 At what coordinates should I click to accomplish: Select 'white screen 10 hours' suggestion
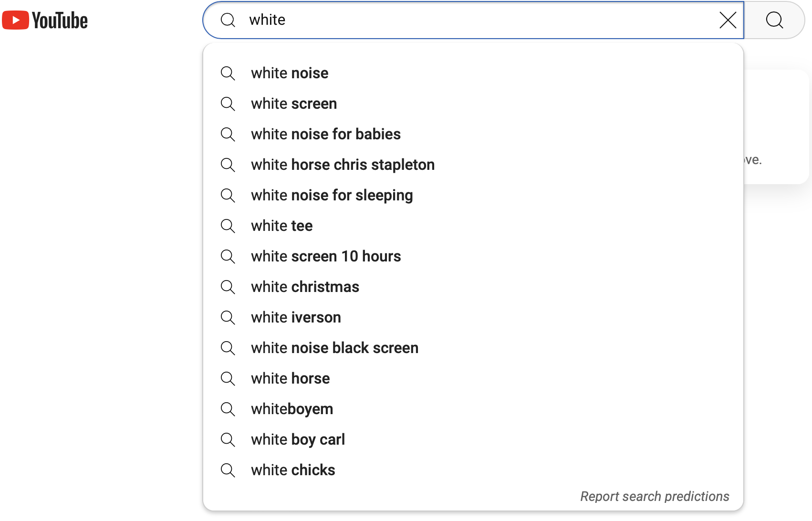coord(326,256)
